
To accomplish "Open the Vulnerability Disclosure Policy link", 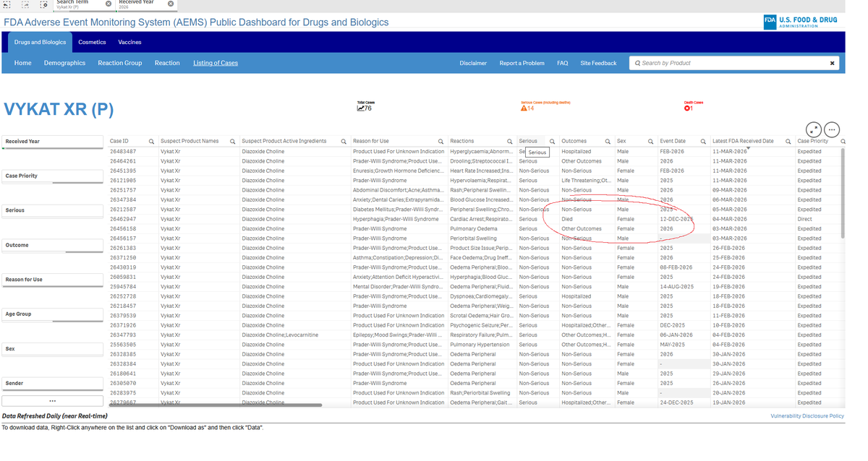I will pyautogui.click(x=807, y=416).
